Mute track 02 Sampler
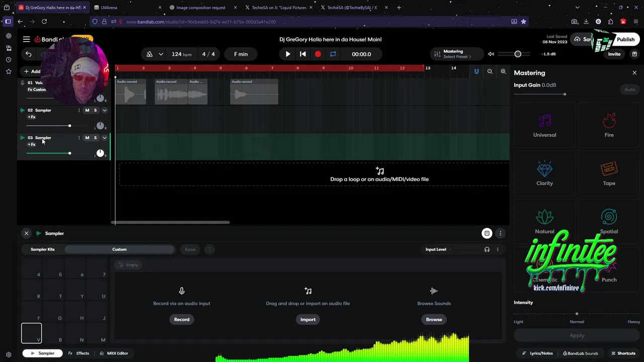This screenshot has height=362, width=644. [87, 110]
